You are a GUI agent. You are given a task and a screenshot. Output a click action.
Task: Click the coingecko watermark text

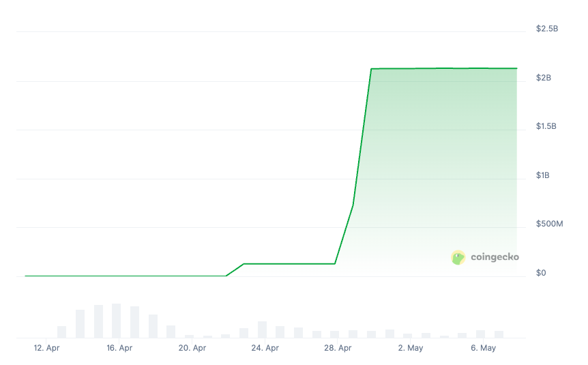[x=495, y=257]
